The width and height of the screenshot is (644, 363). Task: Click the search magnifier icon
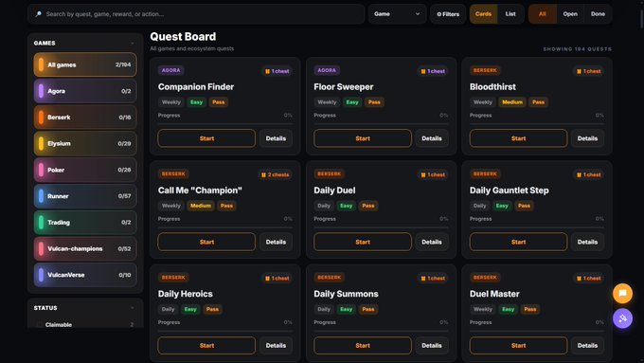click(x=38, y=14)
